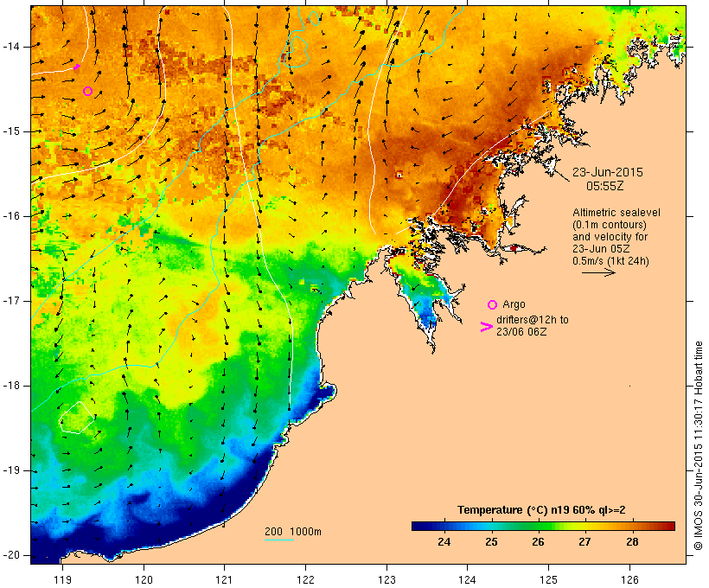
Task: Click the 24 label on temperature scale
Action: pos(444,541)
